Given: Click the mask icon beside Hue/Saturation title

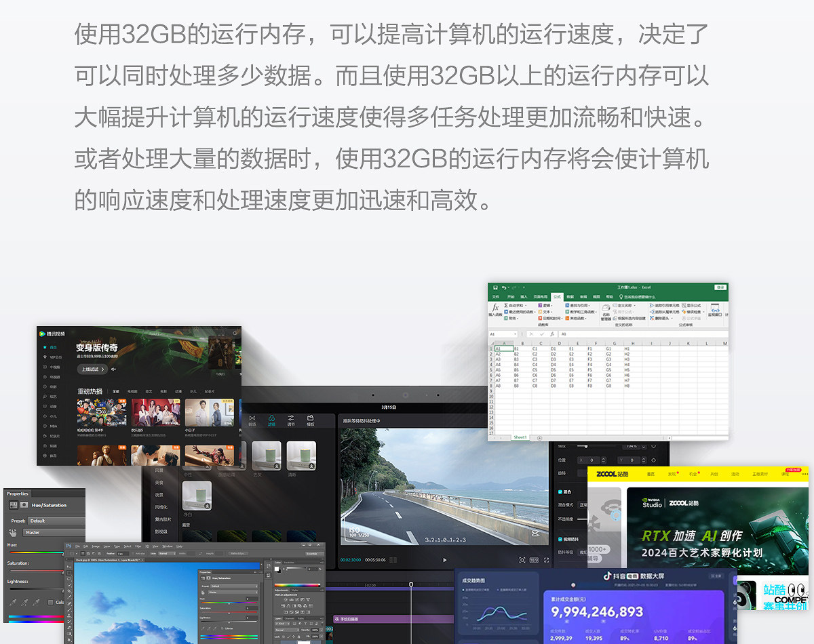Looking at the screenshot, I should [x=24, y=505].
